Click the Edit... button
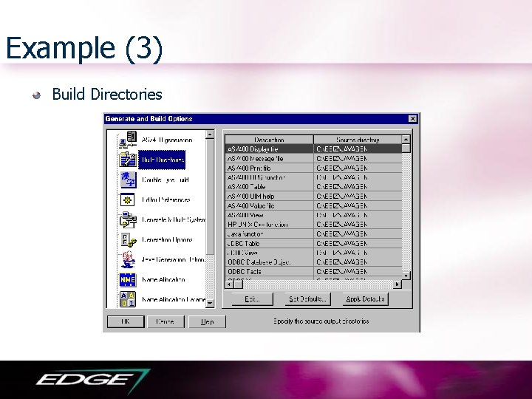This screenshot has height=399, width=532. (x=252, y=299)
